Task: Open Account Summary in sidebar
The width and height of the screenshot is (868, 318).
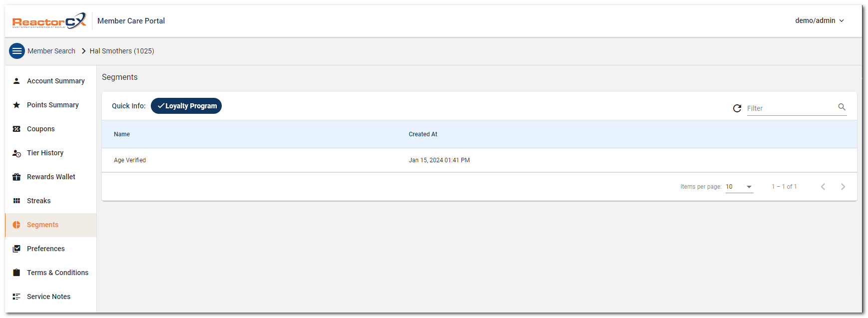Action: tap(55, 81)
